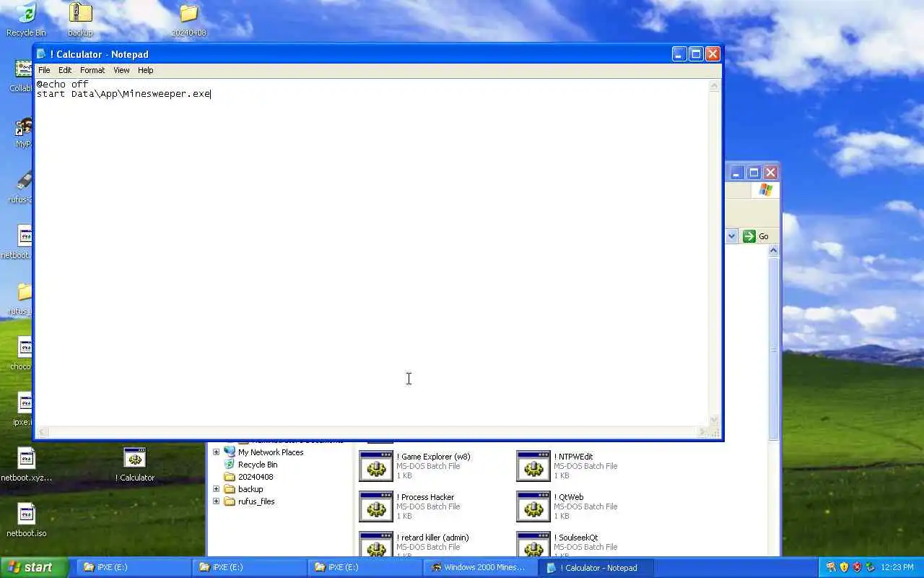Viewport: 924px width, 578px height.
Task: Select the ! Process Hacker batch file
Action: [410, 506]
